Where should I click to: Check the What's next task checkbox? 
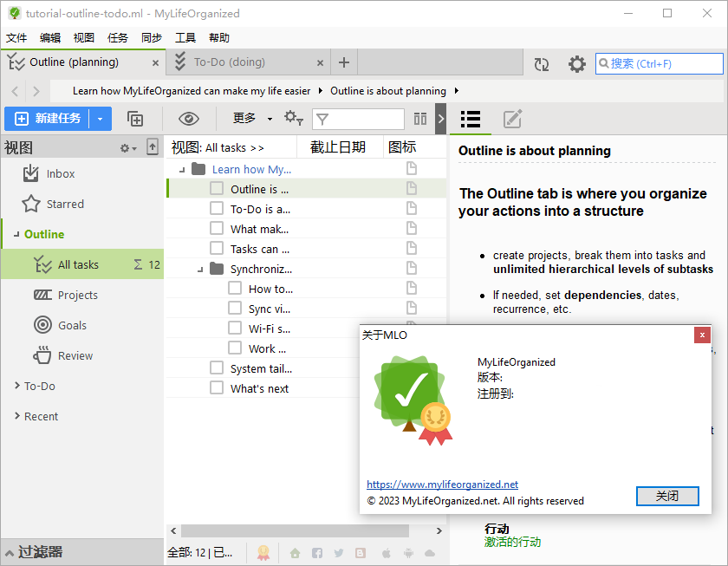coord(217,387)
